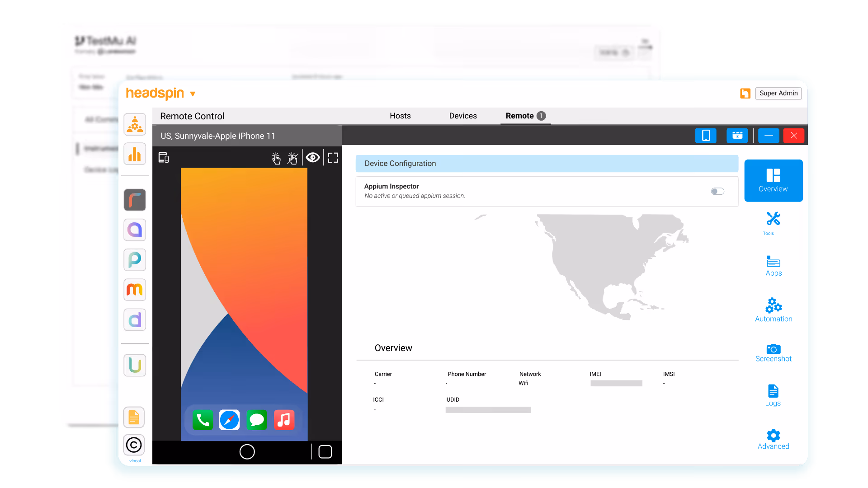The image size is (868, 488).
Task: Click the headspin logo
Action: 155,93
